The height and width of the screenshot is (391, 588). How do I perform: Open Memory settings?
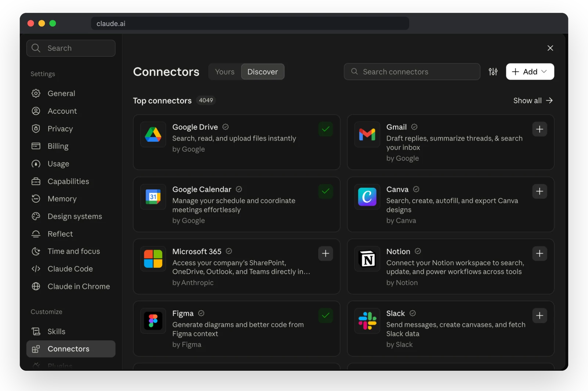pyautogui.click(x=71, y=199)
